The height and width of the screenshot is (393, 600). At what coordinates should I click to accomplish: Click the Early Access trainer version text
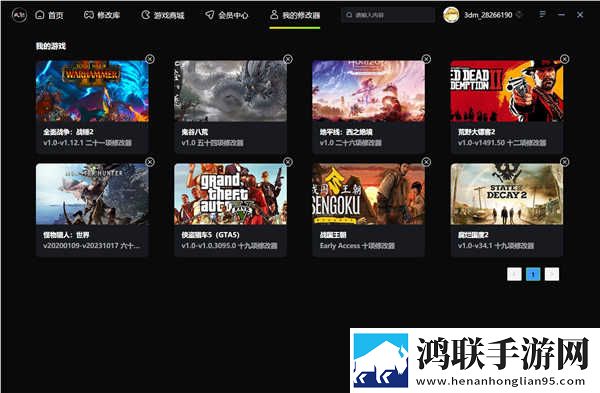357,246
